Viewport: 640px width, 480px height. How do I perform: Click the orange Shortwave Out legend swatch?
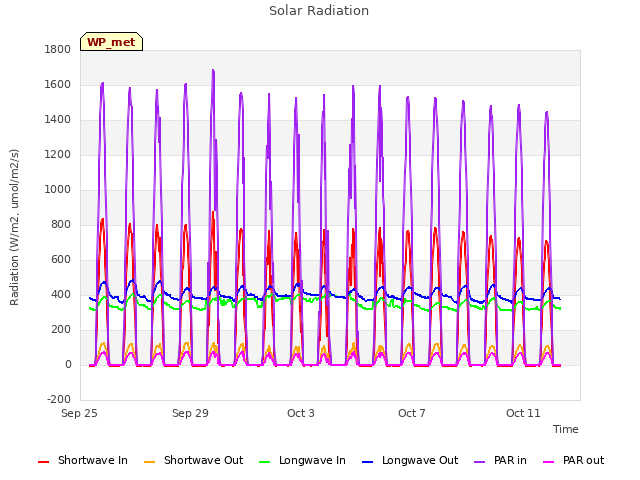click(x=150, y=462)
